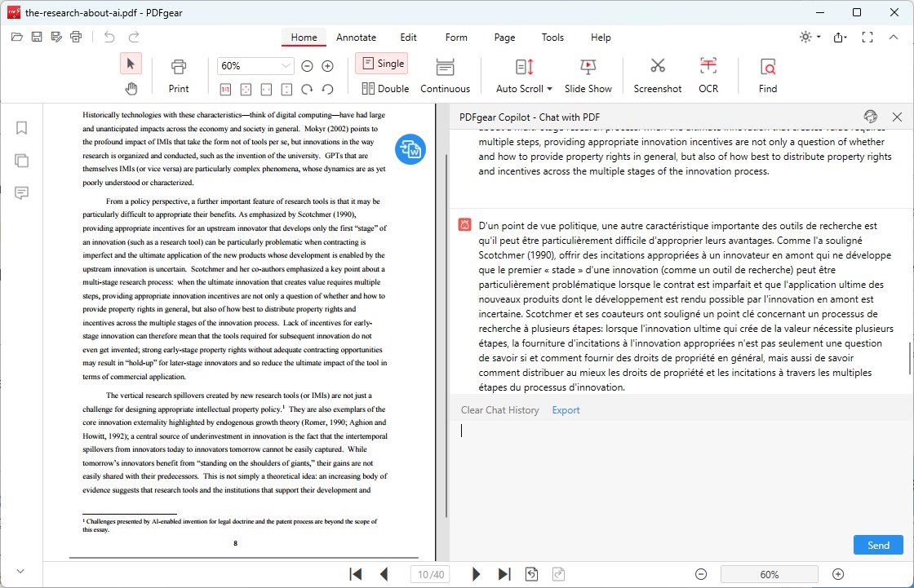Run the OCR tool
This screenshot has width=914, height=588.
tap(708, 76)
